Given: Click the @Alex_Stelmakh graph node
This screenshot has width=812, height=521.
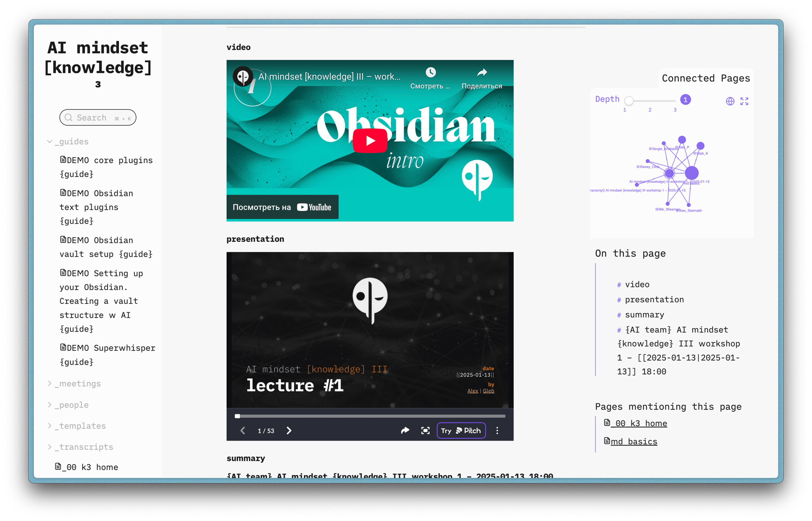Looking at the screenshot, I should 689,205.
